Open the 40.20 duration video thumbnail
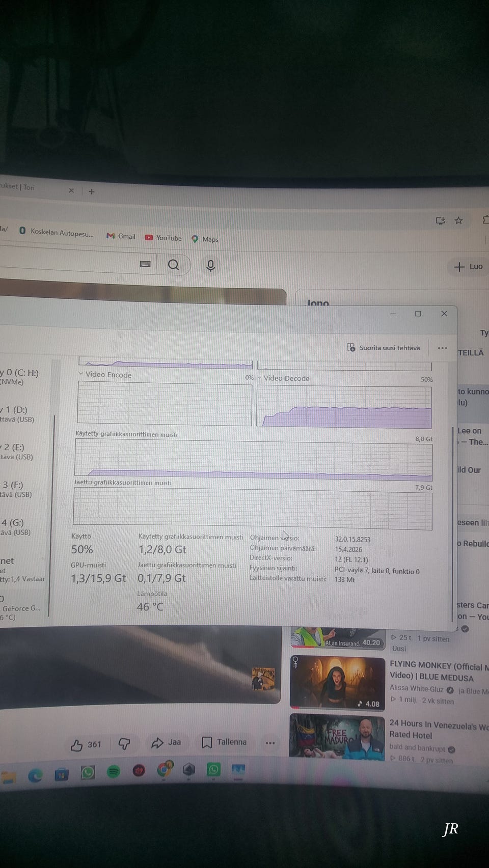This screenshot has width=489, height=868. tap(337, 637)
